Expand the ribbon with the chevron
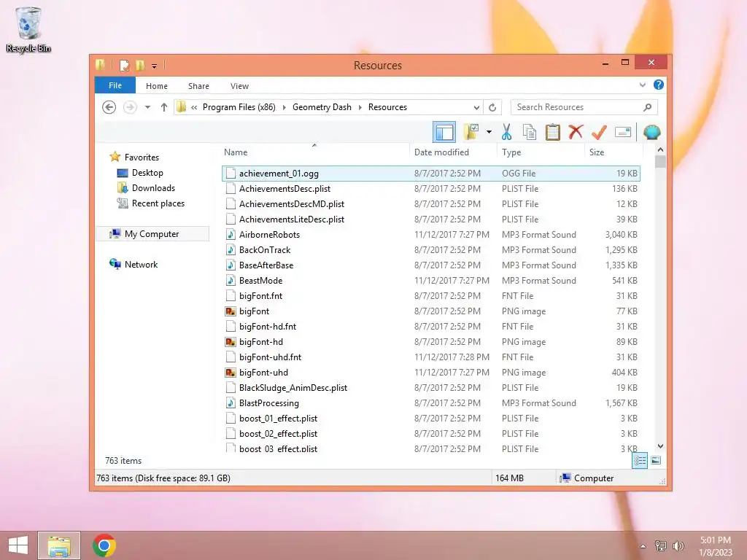The width and height of the screenshot is (747, 560). coord(642,85)
